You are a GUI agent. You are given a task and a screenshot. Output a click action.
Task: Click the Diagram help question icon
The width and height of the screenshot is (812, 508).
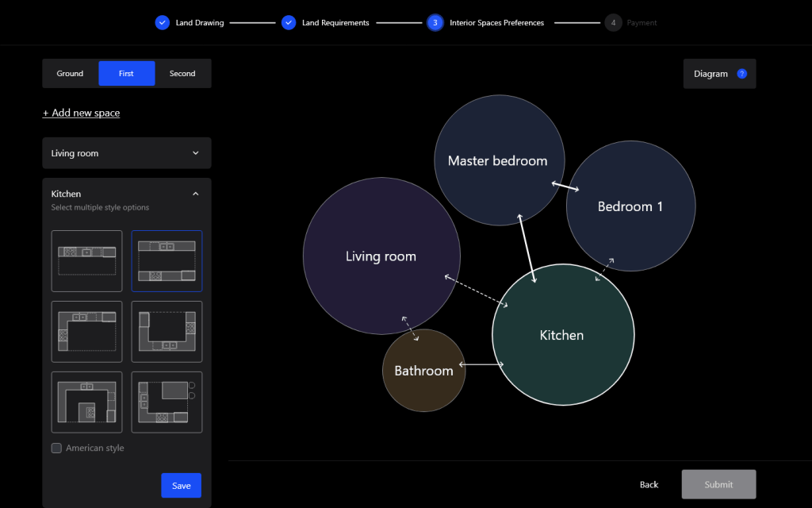[741, 74]
